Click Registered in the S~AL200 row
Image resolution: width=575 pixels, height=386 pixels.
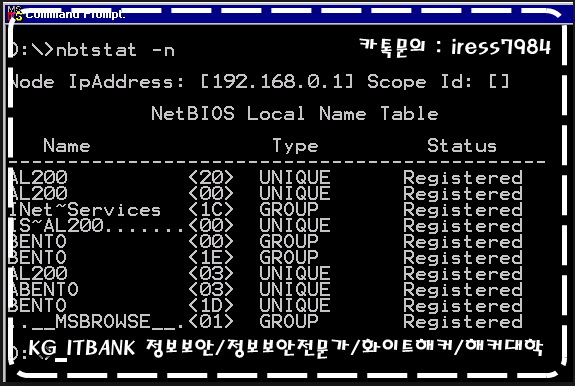coord(463,227)
